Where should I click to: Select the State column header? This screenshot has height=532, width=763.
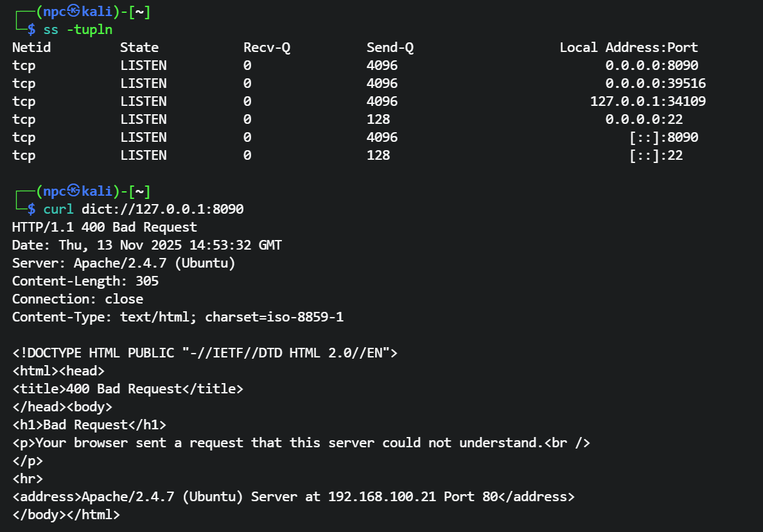pyautogui.click(x=139, y=47)
